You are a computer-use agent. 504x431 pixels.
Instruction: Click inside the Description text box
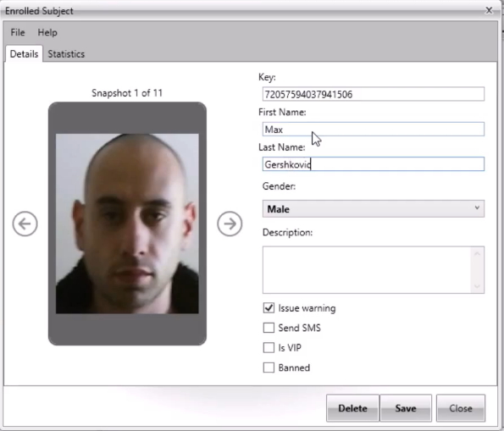point(367,270)
